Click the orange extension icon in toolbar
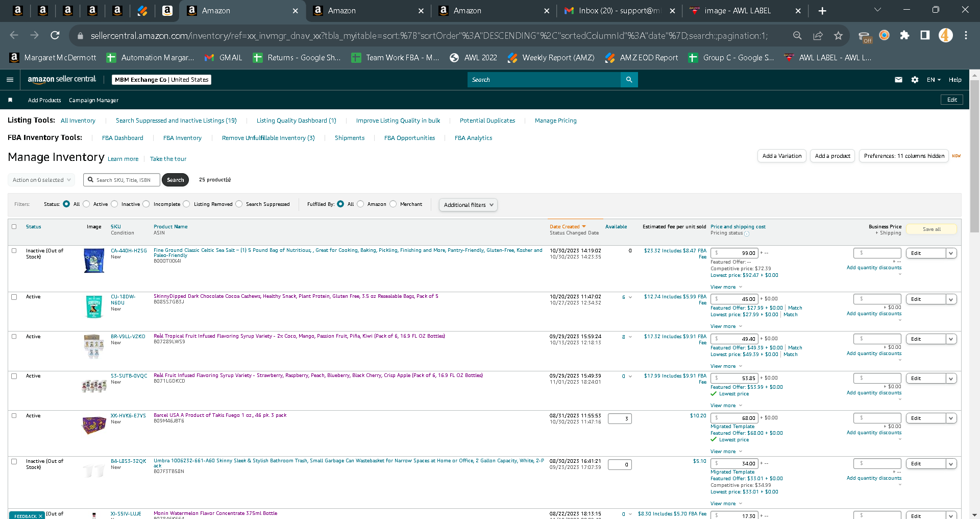This screenshot has height=519, width=980. tap(884, 35)
